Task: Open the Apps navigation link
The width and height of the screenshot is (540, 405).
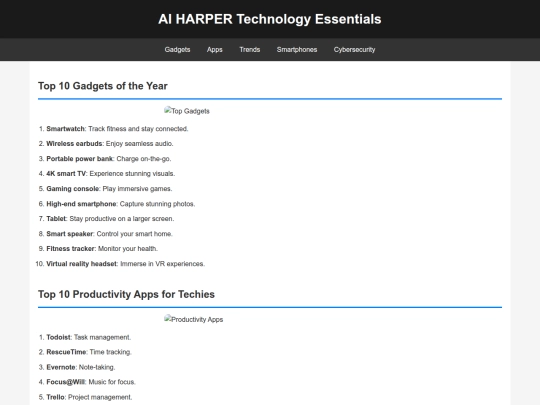Action: (215, 50)
